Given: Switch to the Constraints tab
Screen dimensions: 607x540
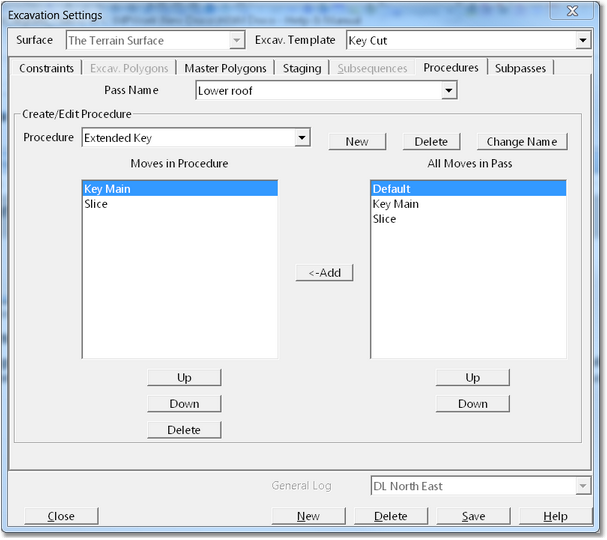Looking at the screenshot, I should pyautogui.click(x=46, y=68).
